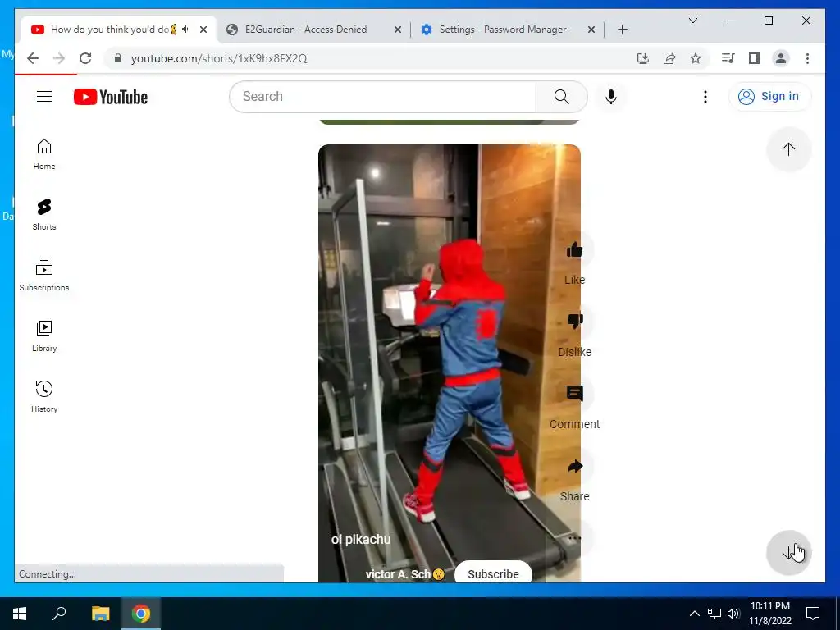Click the YouTube search field

click(382, 97)
